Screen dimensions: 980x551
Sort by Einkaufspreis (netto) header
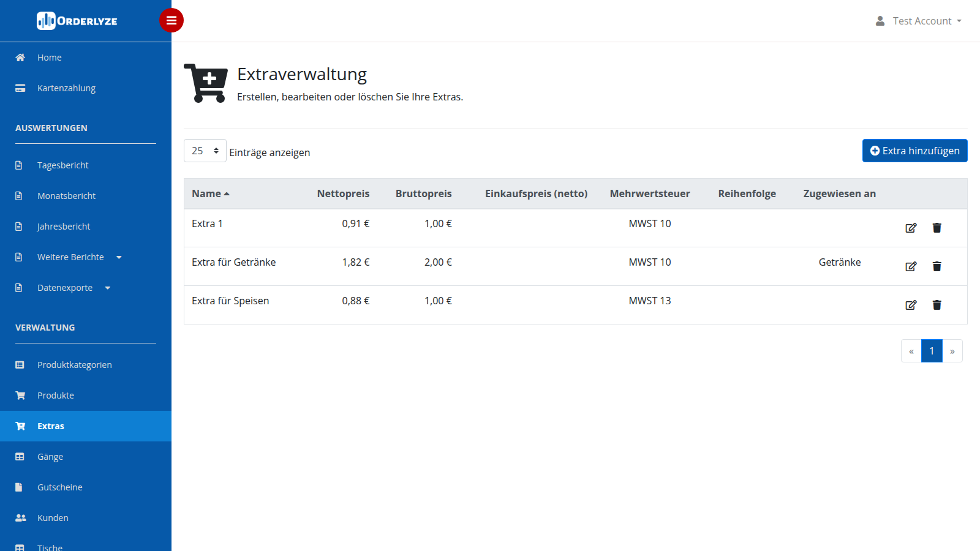[x=536, y=193]
